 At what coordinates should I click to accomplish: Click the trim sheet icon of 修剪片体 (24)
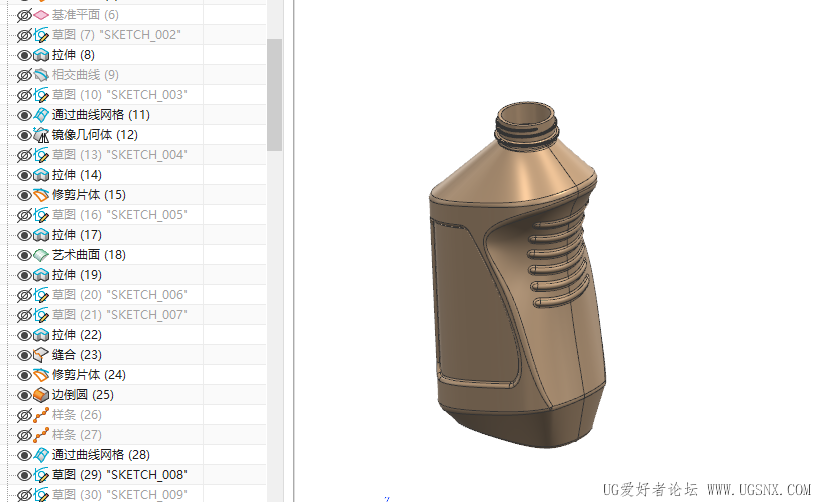[x=41, y=375]
